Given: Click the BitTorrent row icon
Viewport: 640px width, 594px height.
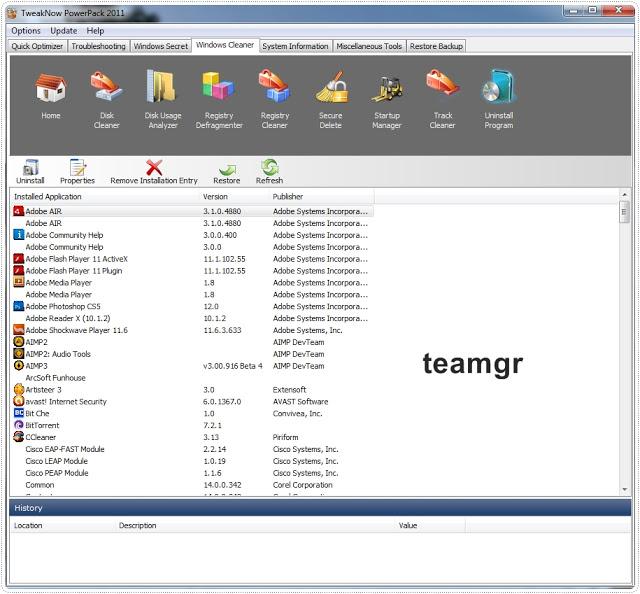Looking at the screenshot, I should [18, 425].
